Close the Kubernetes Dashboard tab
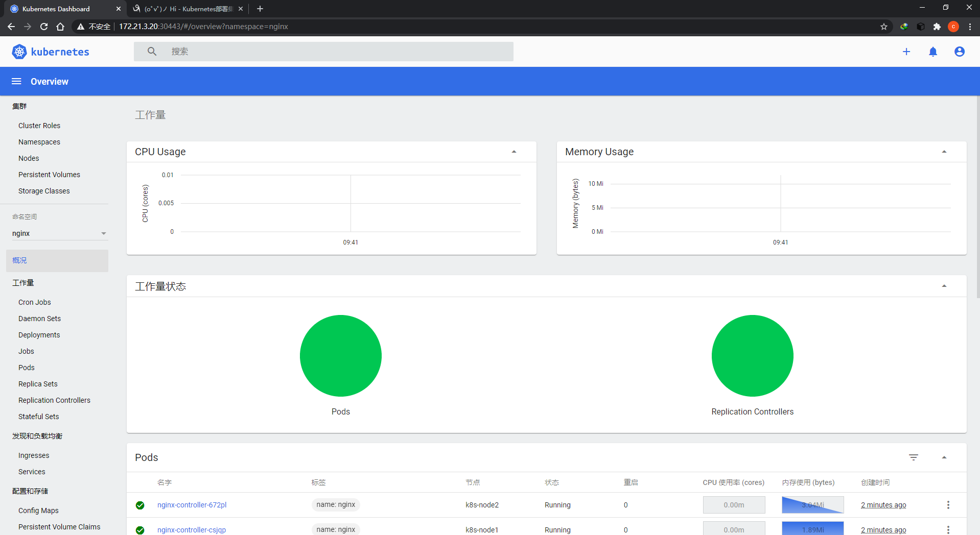 pyautogui.click(x=118, y=9)
